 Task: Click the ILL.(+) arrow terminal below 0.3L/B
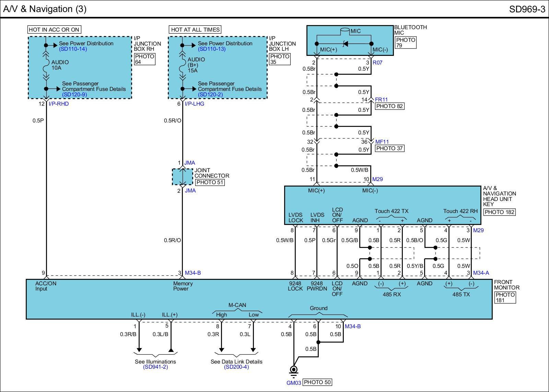pos(171,350)
